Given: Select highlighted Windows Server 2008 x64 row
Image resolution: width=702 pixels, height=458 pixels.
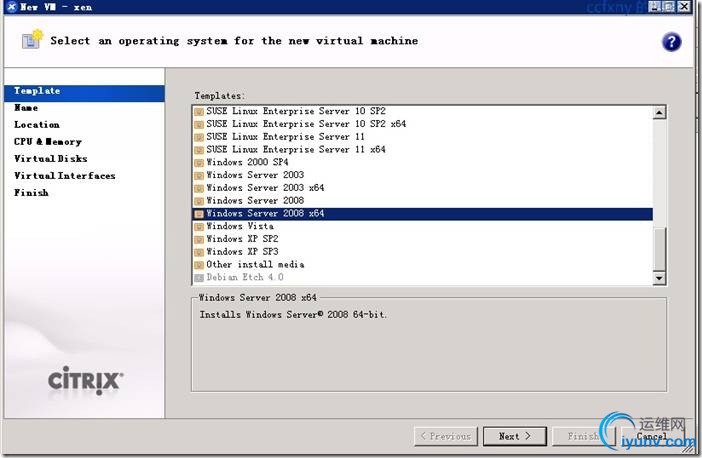Looking at the screenshot, I should [x=422, y=214].
